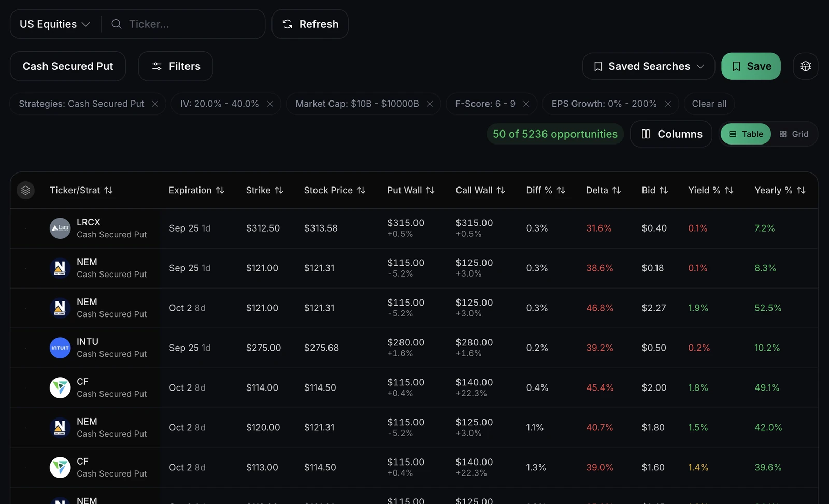Sort by Ticker/Strat column
The image size is (829, 504).
81,191
